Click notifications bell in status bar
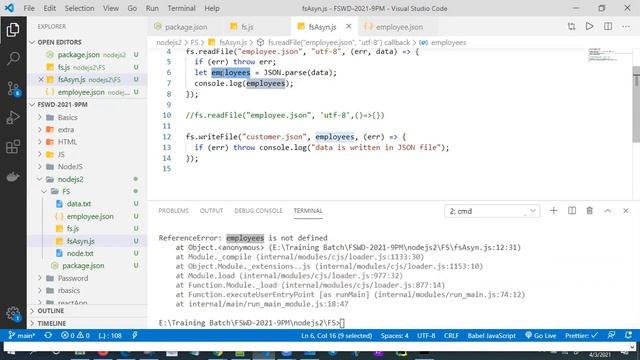 coord(628,336)
